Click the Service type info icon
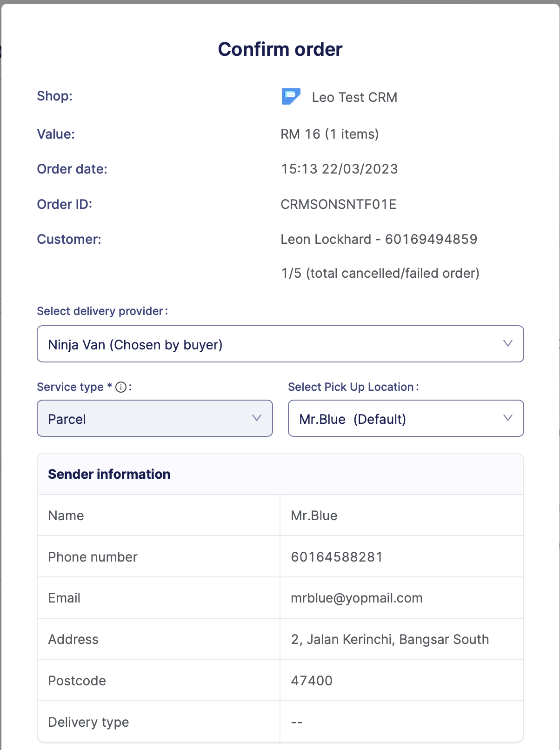Screen dimensions: 560x750 click(121, 387)
